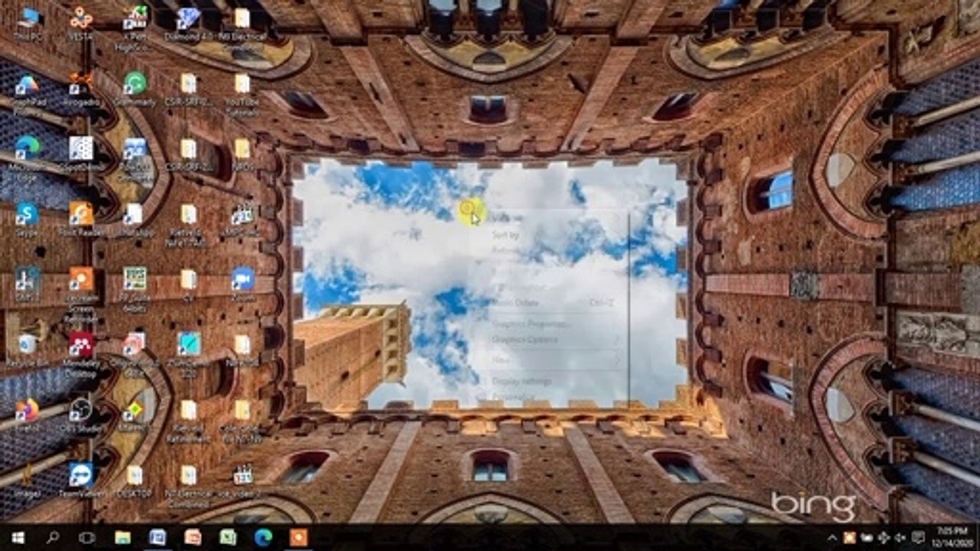Open the Word taskbar icon

click(x=158, y=537)
